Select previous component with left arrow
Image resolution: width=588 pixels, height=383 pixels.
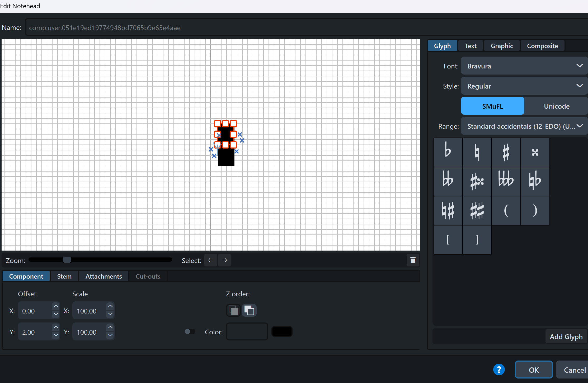[211, 260]
